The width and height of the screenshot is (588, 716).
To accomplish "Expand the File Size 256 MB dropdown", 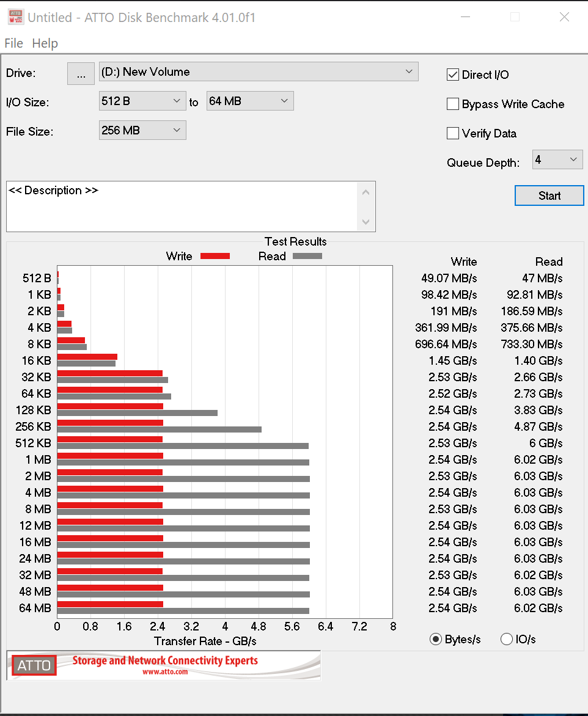I will coord(142,130).
